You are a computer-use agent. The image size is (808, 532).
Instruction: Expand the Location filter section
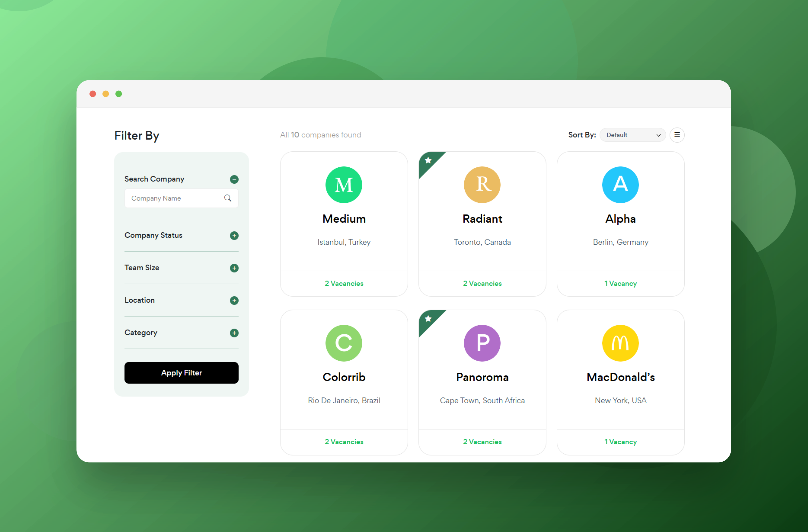(x=234, y=300)
